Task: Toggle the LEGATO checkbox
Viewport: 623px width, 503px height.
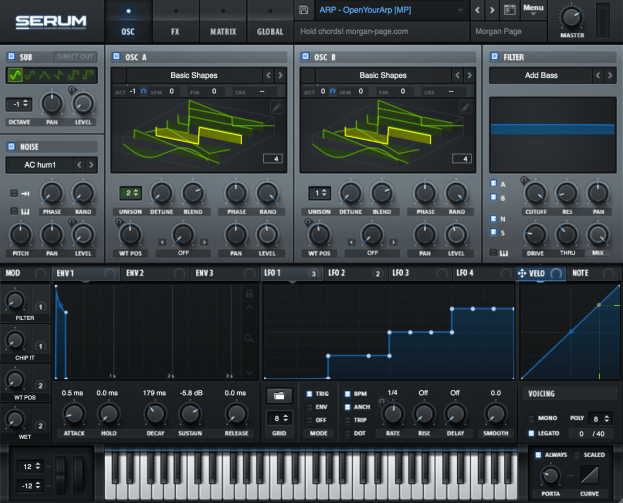Action: pos(531,433)
